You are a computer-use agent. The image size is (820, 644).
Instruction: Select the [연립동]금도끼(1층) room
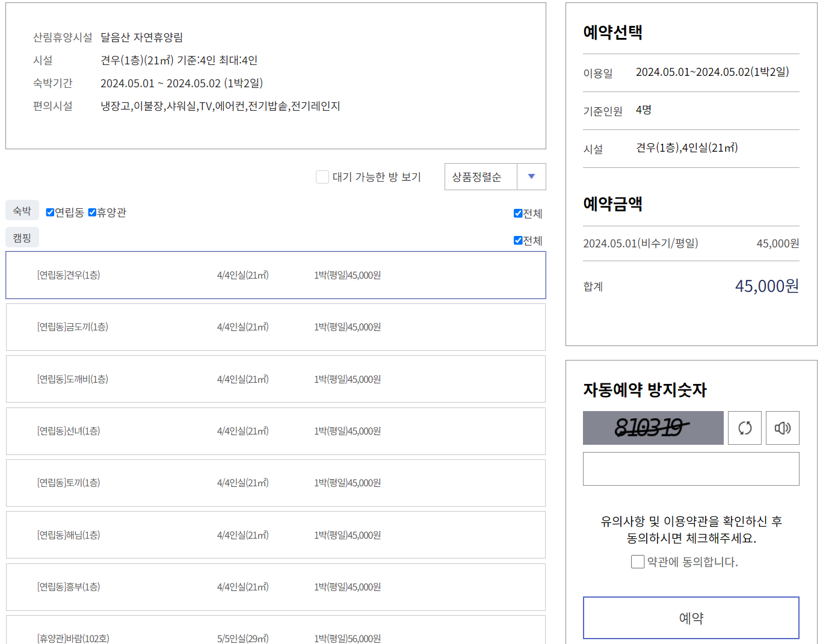point(276,327)
